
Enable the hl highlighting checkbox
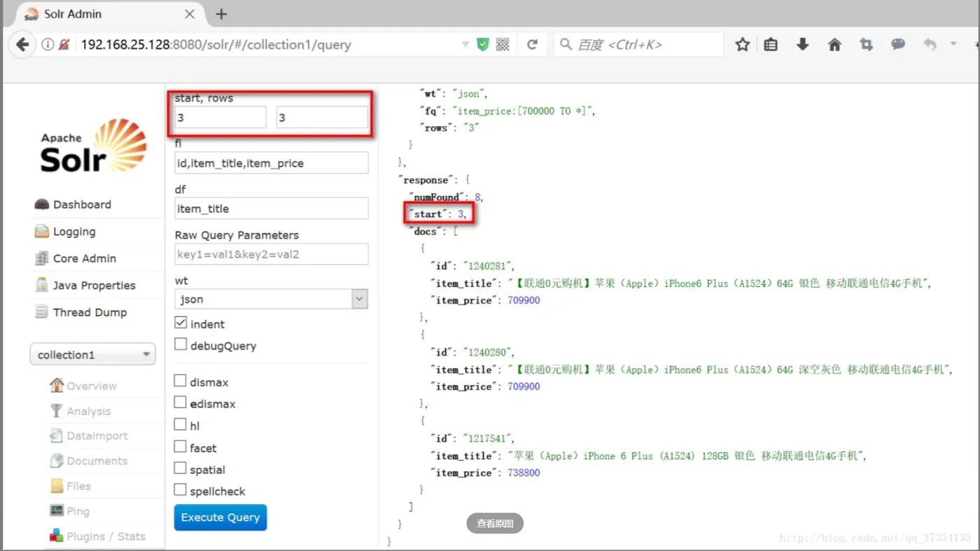click(181, 424)
